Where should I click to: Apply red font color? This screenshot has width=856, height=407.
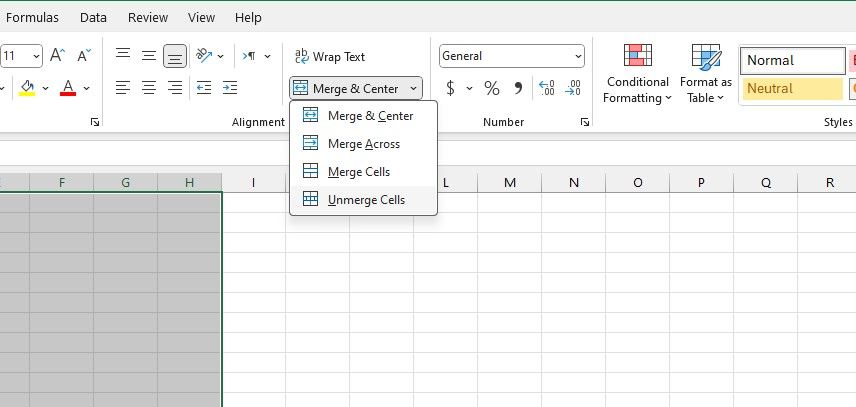click(x=68, y=87)
